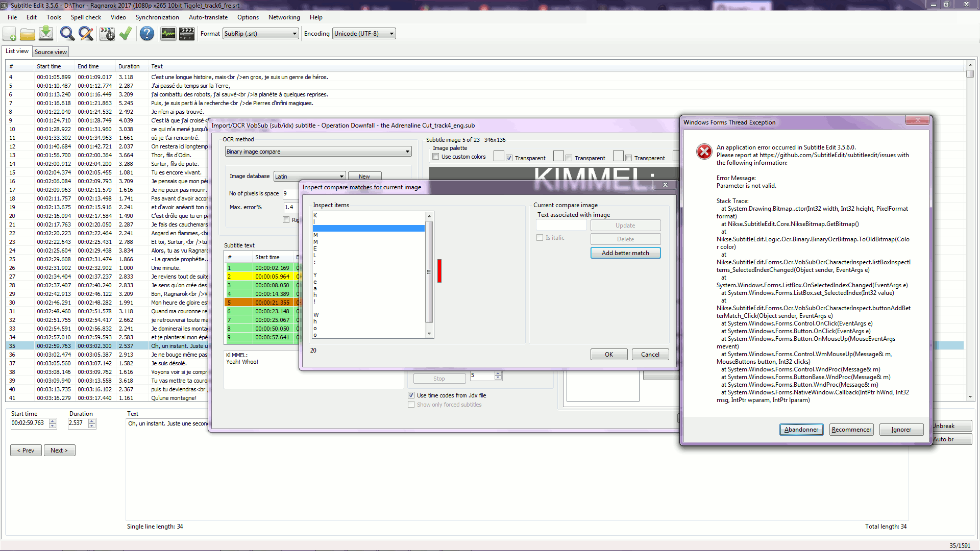The height and width of the screenshot is (551, 980).
Task: Click the Start time spinner arrows
Action: point(53,423)
